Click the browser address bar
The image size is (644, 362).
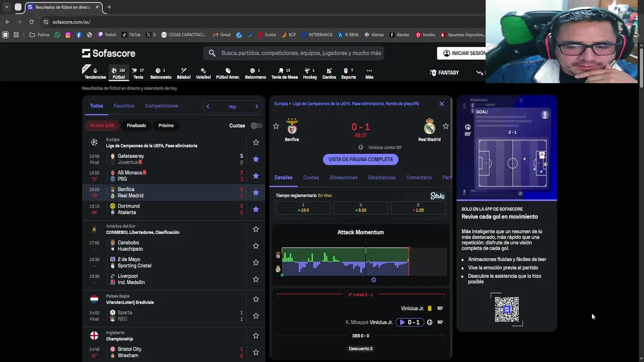click(262, 22)
